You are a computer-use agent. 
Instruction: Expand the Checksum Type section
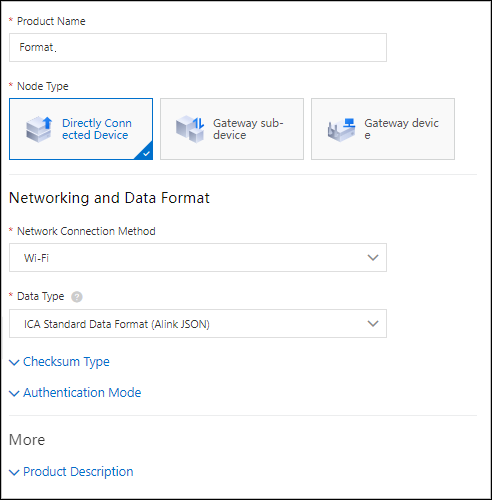tap(66, 362)
